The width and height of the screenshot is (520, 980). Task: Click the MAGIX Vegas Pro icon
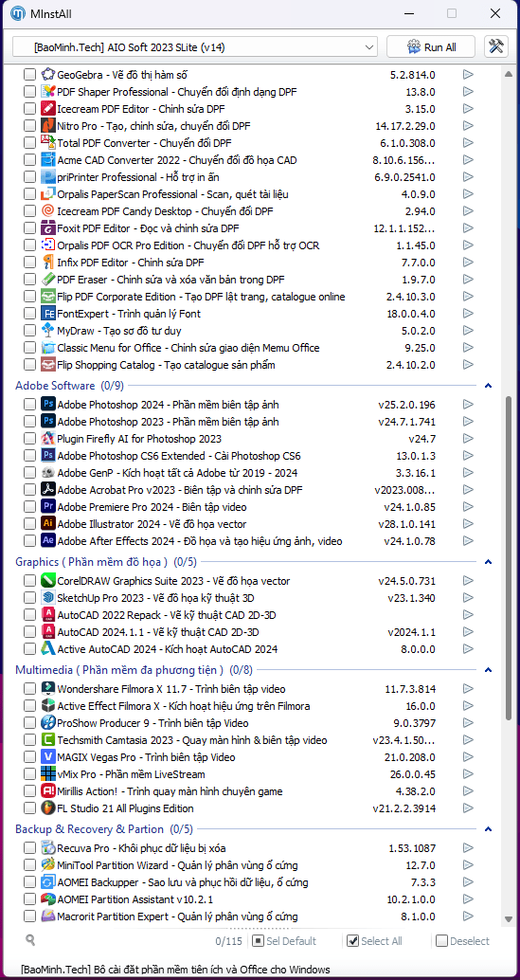(48, 757)
